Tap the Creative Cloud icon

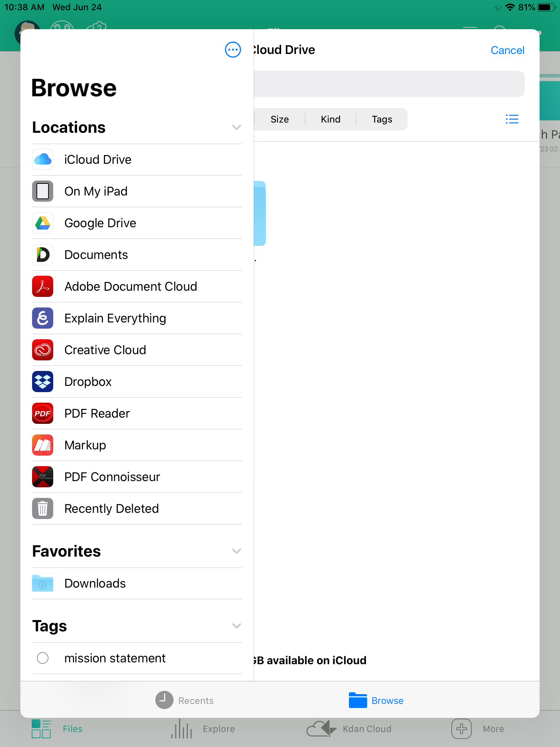click(x=43, y=350)
